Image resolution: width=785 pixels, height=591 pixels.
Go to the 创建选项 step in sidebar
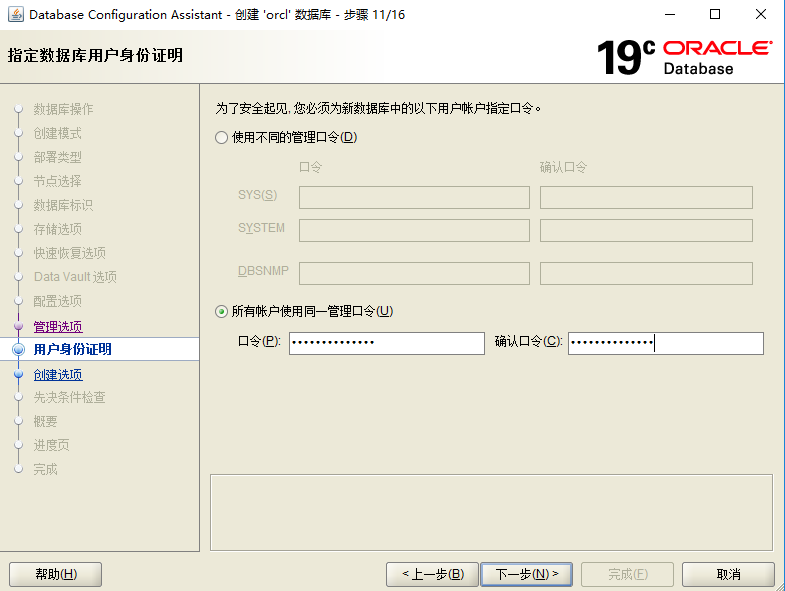58,375
